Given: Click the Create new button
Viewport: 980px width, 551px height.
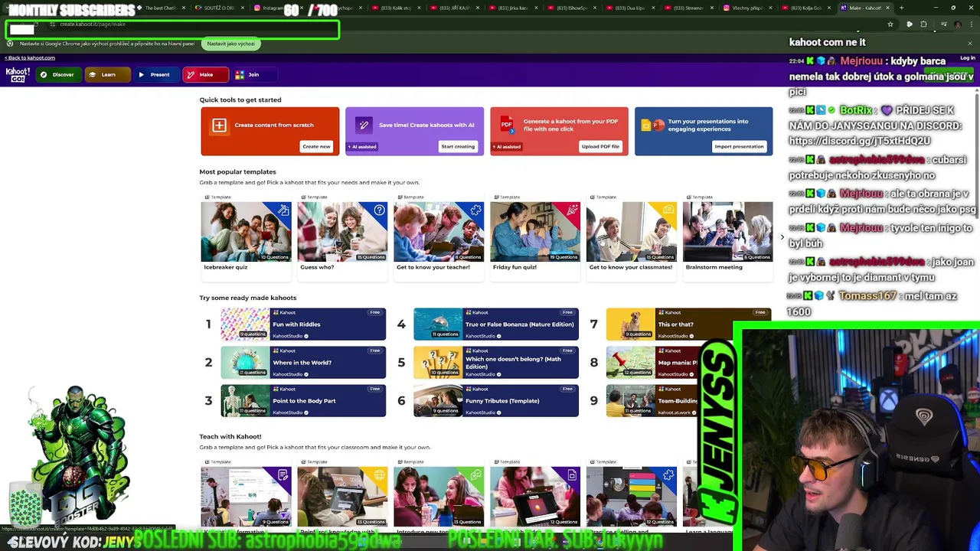Looking at the screenshot, I should point(316,146).
